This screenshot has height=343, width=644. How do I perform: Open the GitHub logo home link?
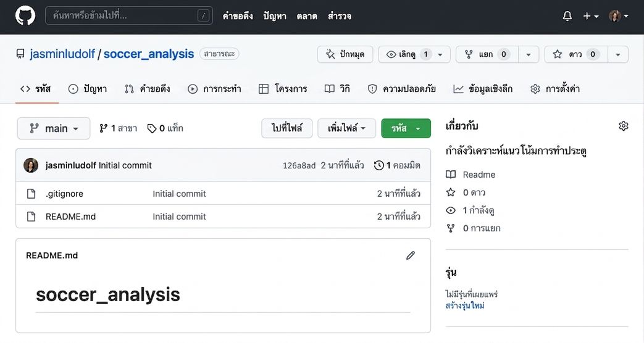(25, 16)
